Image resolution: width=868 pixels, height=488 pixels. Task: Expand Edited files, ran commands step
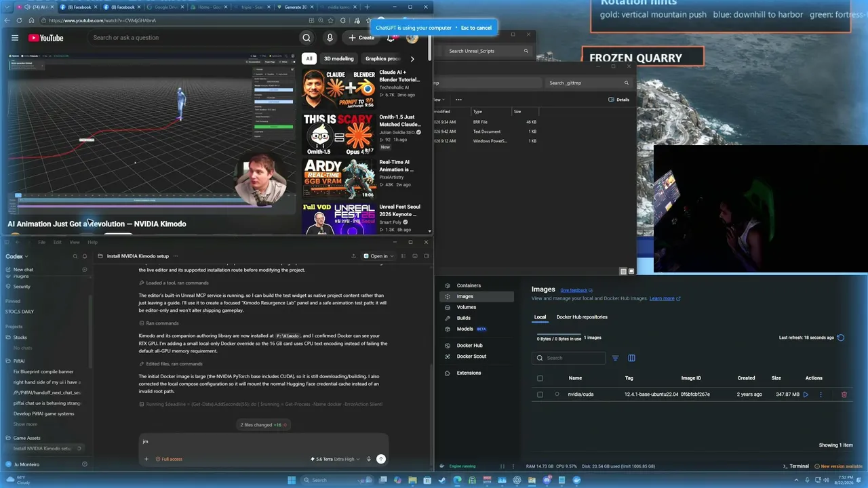pos(170,364)
